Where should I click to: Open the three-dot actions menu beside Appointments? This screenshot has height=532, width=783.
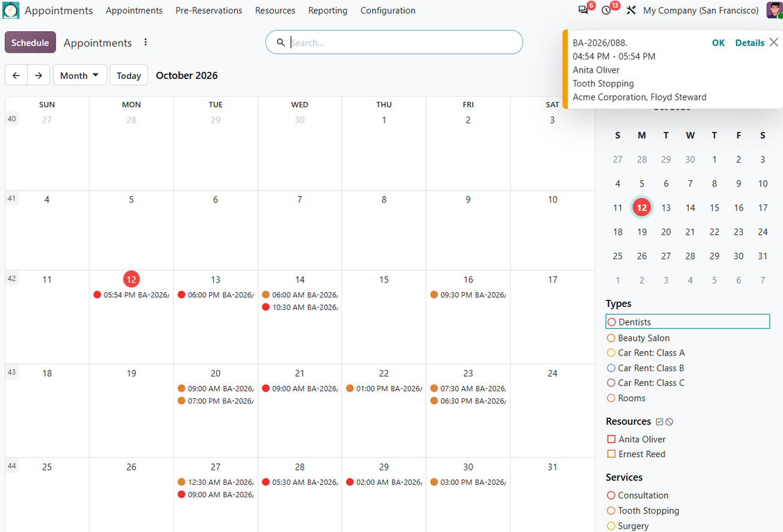[x=146, y=42]
